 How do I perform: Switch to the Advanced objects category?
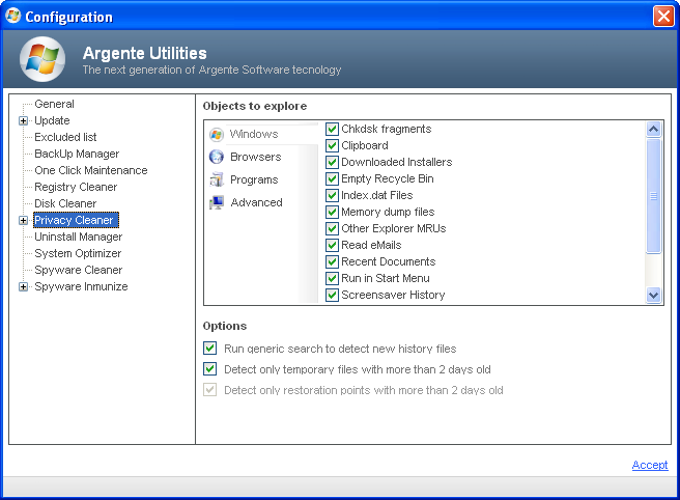257,202
